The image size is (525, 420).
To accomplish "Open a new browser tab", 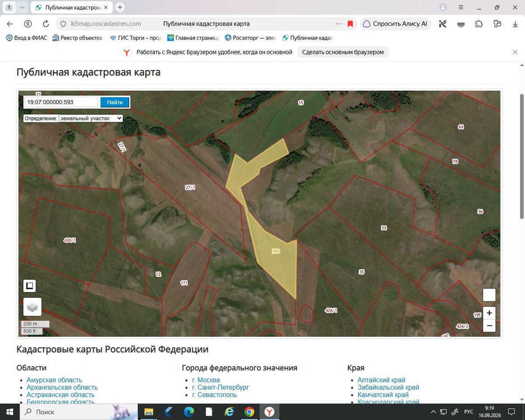I will pos(120,7).
